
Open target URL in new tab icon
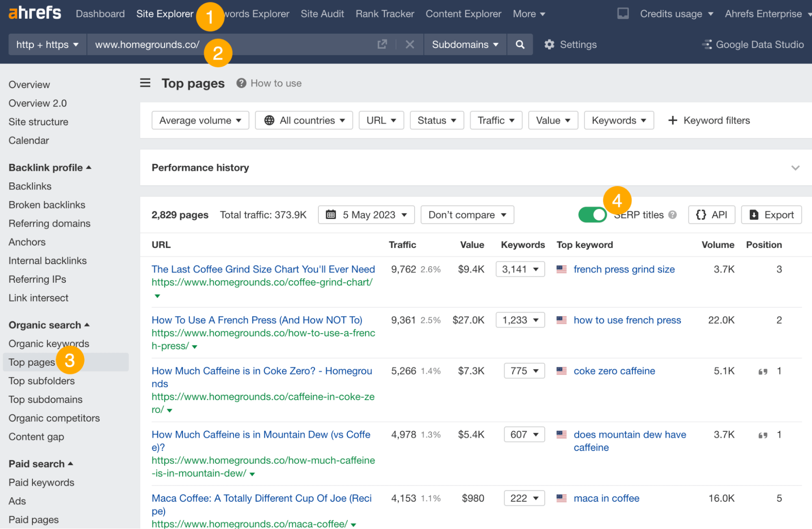point(382,44)
